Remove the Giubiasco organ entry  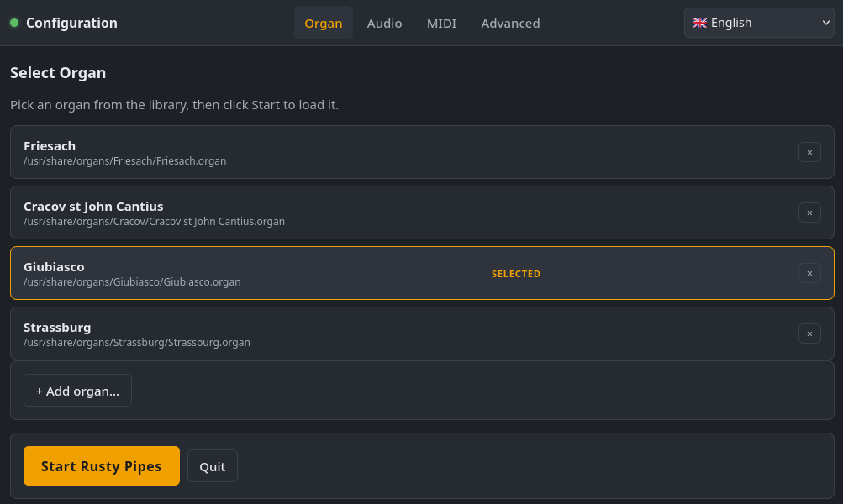coord(809,274)
